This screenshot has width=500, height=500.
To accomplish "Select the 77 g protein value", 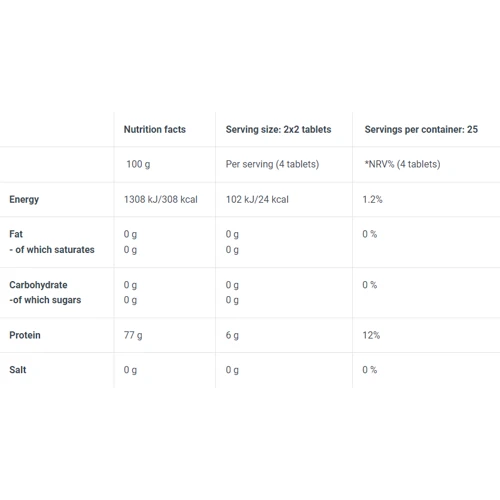I will coord(133,335).
